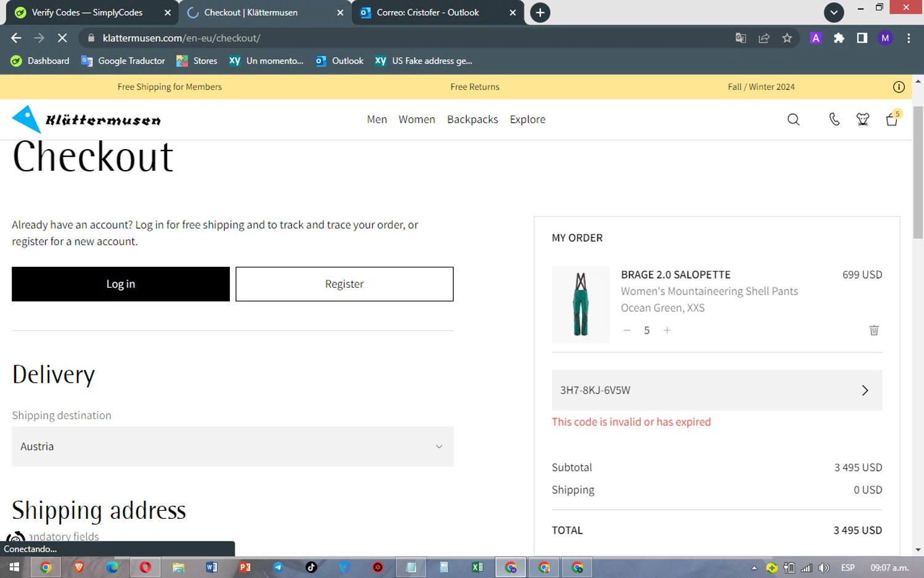Open the purple A extension icon
The width and height of the screenshot is (924, 578).
[x=816, y=38]
